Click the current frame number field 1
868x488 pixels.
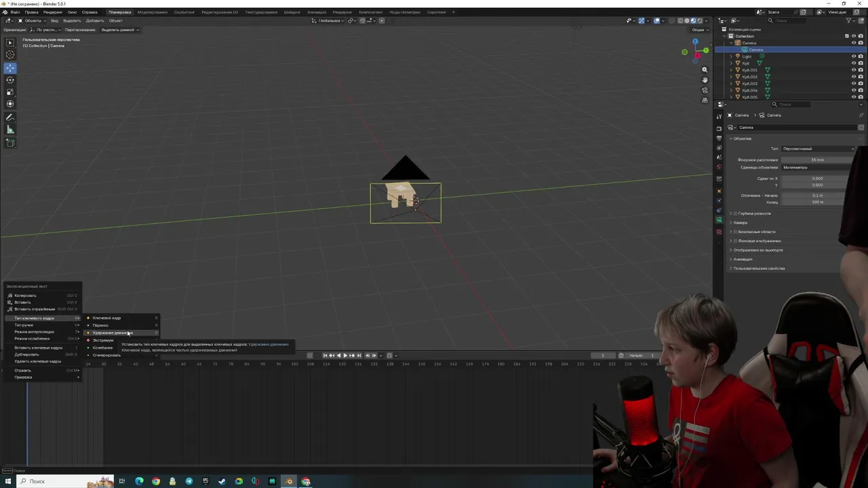coord(602,355)
